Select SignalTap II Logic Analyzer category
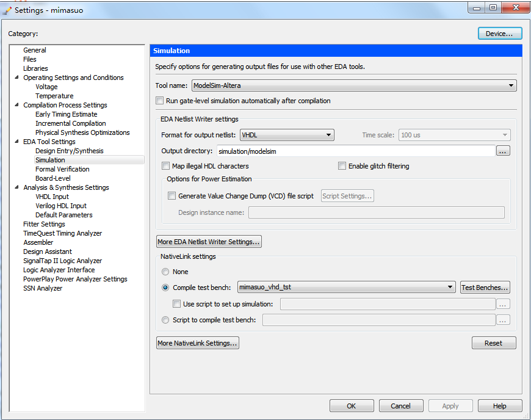531x420 pixels. coord(63,261)
